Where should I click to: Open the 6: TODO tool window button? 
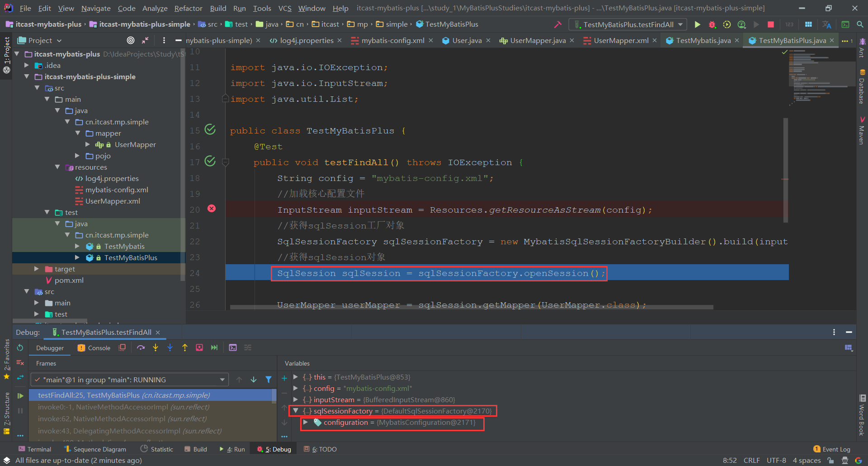(x=320, y=449)
